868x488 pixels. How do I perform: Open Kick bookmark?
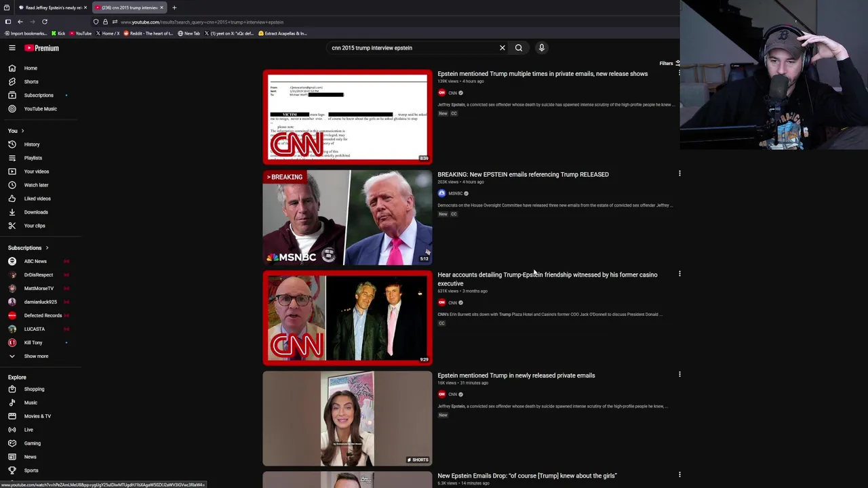[x=58, y=33]
